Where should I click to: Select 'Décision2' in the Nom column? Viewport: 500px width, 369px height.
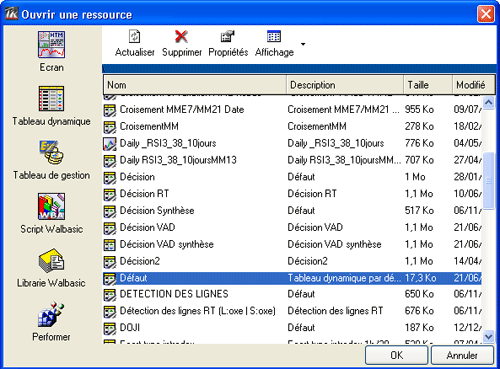point(140,261)
